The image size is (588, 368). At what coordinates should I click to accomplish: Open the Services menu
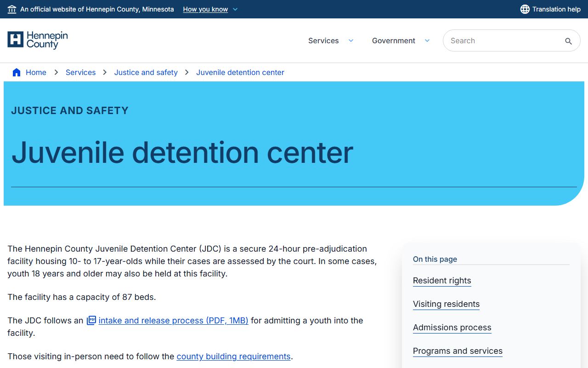pyautogui.click(x=323, y=40)
